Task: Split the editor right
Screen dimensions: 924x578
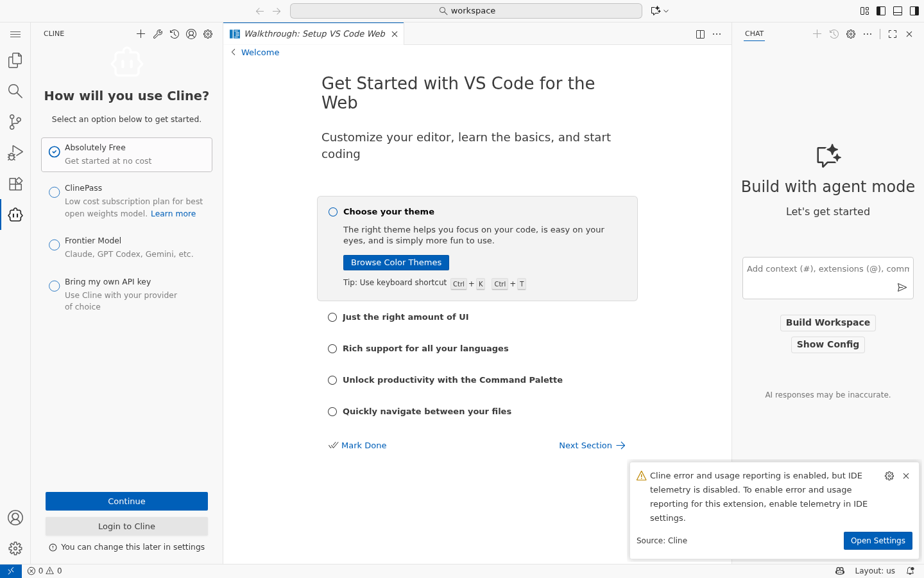Action: [x=701, y=34]
